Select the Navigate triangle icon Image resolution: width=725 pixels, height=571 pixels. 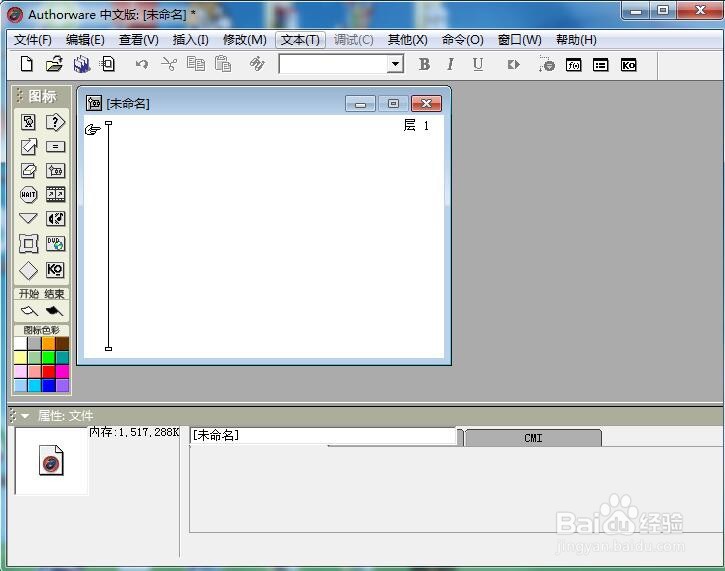pyautogui.click(x=29, y=218)
